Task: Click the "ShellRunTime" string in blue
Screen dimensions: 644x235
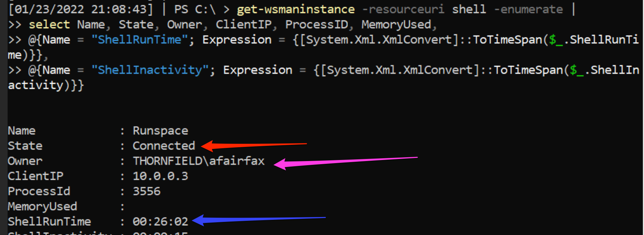Action: point(140,40)
